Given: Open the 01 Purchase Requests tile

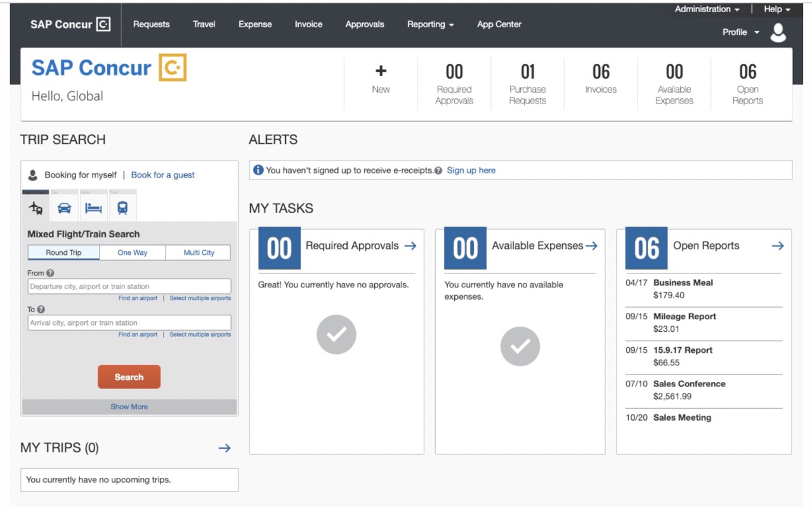Looking at the screenshot, I should click(528, 84).
